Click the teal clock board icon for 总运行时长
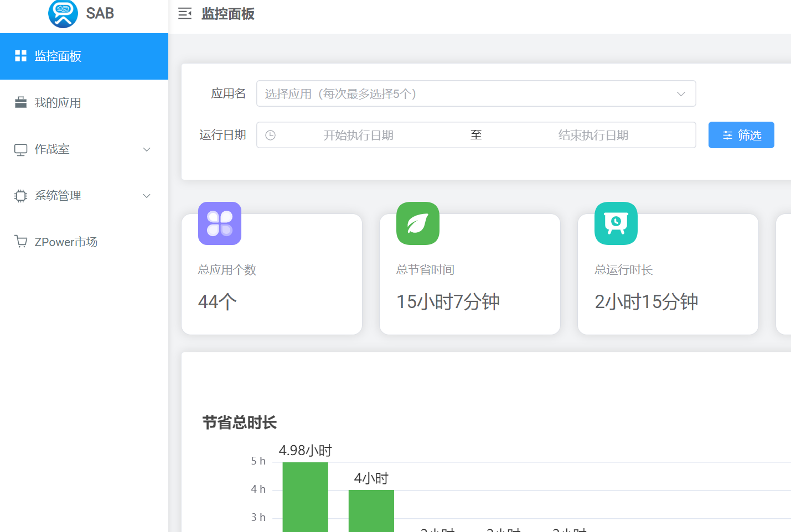The width and height of the screenshot is (791, 532). coord(616,223)
